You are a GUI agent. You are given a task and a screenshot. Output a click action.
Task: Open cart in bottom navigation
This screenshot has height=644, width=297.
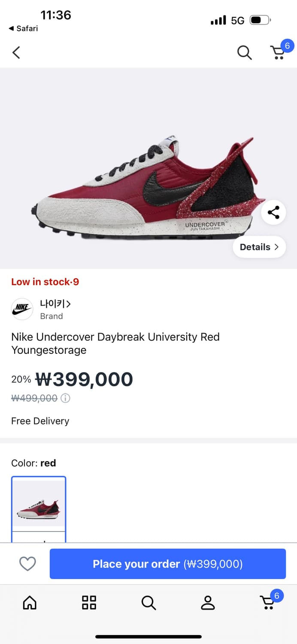pyautogui.click(x=268, y=602)
